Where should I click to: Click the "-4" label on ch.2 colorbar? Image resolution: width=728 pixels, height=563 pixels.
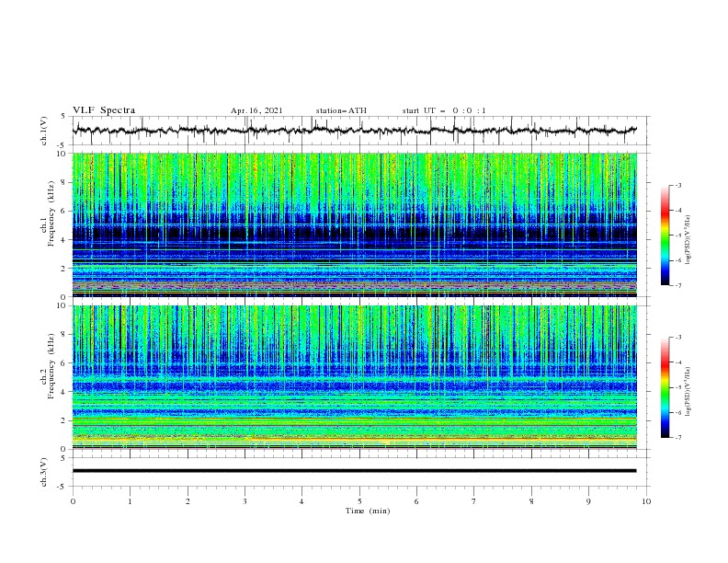click(x=677, y=362)
